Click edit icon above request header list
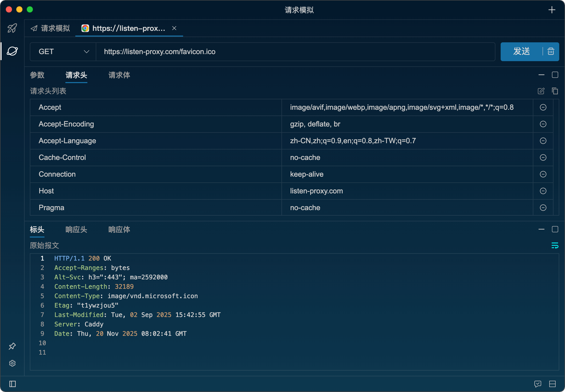The image size is (565, 392). [541, 91]
